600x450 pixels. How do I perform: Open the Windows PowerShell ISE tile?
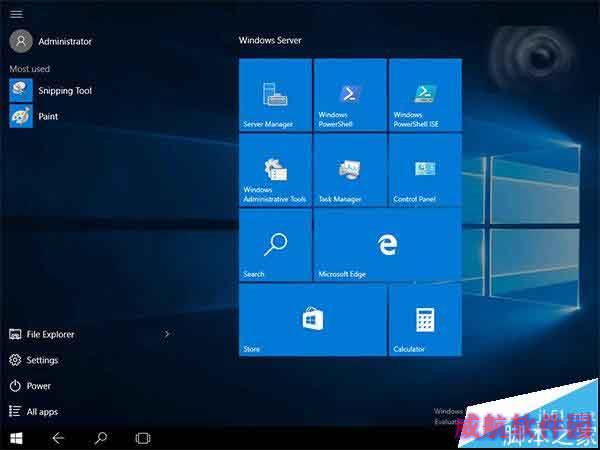point(425,95)
